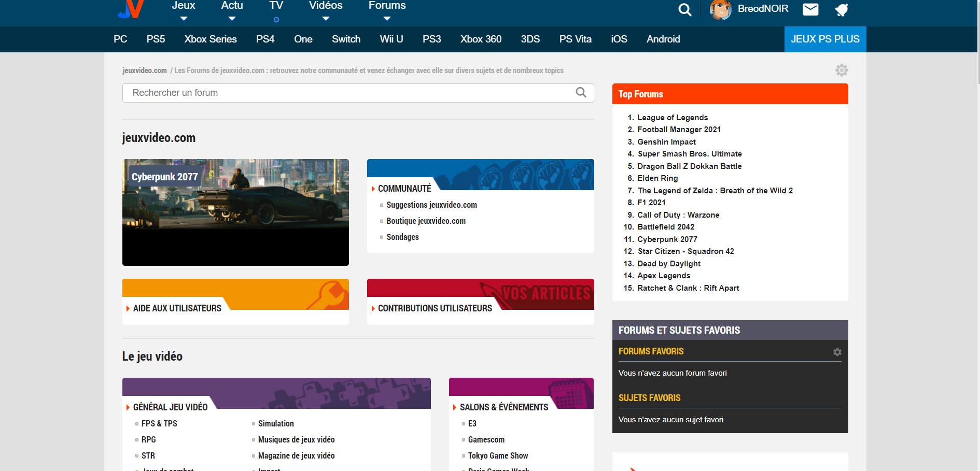Open E3 forum link

click(x=472, y=424)
